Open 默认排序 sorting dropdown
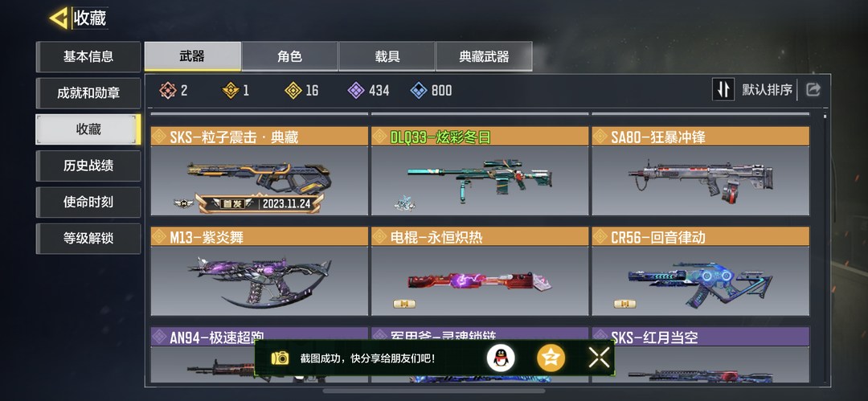Viewport: 868px width, 401px height. [x=767, y=90]
